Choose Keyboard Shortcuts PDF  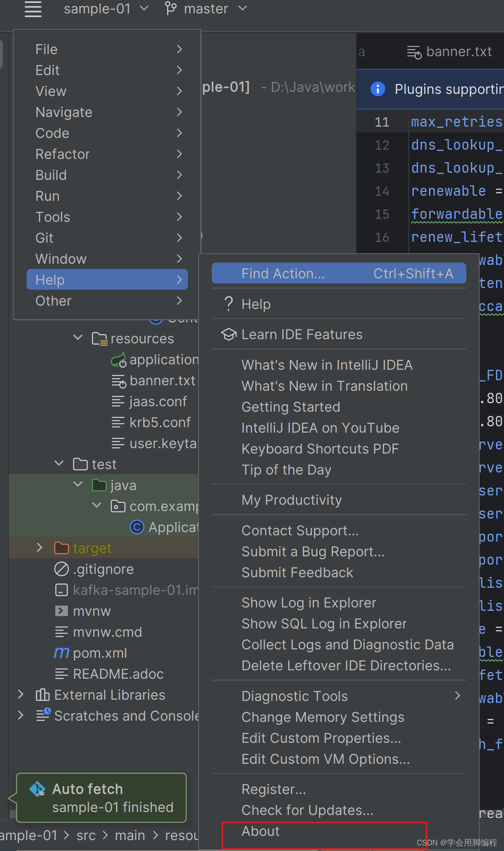point(339,449)
